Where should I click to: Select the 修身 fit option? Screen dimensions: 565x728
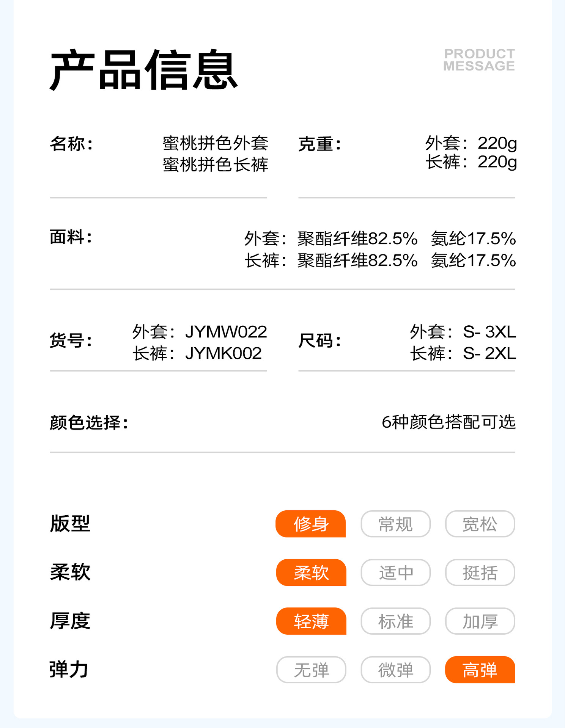311,524
